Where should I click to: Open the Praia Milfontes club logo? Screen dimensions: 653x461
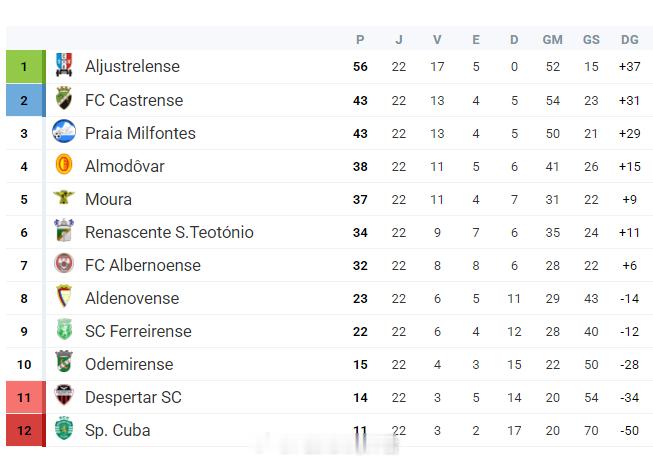click(x=64, y=131)
